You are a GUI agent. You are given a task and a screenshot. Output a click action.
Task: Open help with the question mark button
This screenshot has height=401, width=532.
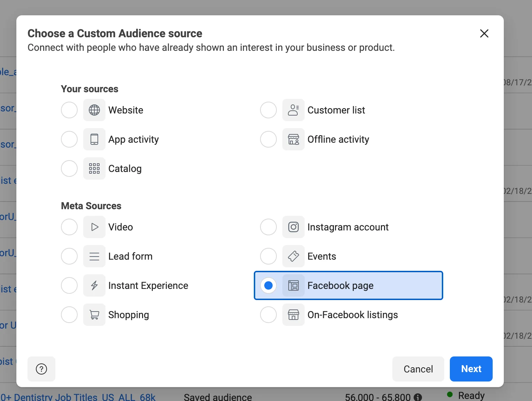coord(41,369)
